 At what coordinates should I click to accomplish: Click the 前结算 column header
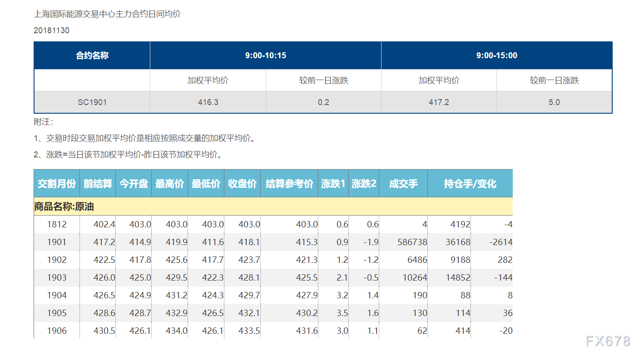pos(98,184)
